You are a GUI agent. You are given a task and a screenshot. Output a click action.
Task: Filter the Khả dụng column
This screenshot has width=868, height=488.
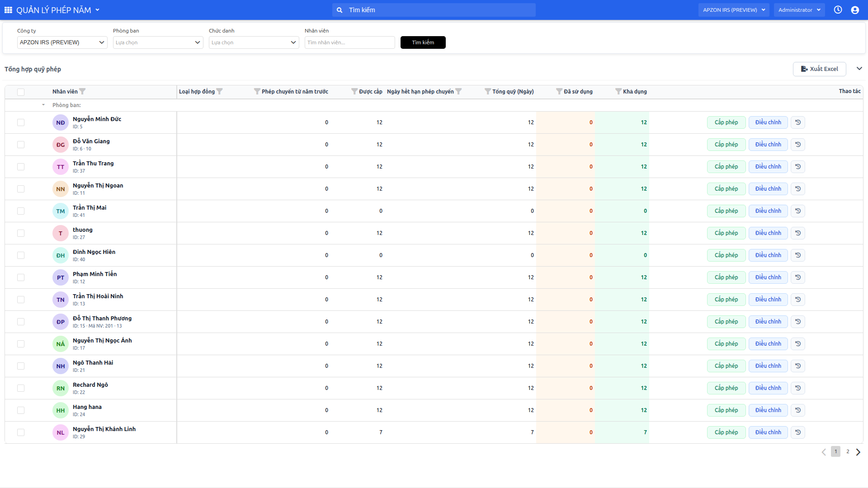point(618,91)
